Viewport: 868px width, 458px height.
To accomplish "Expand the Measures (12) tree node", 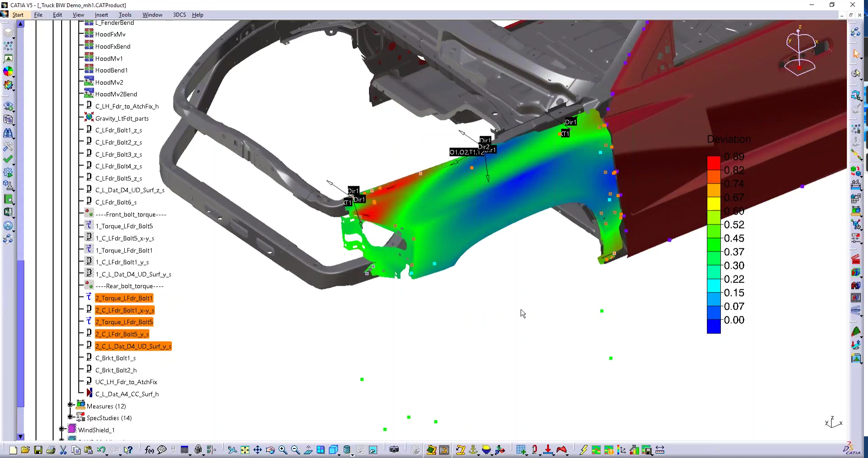I will 70,405.
